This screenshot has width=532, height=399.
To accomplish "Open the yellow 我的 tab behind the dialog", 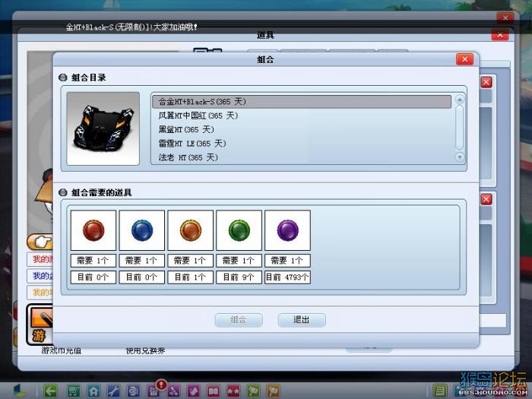I will click(x=40, y=292).
